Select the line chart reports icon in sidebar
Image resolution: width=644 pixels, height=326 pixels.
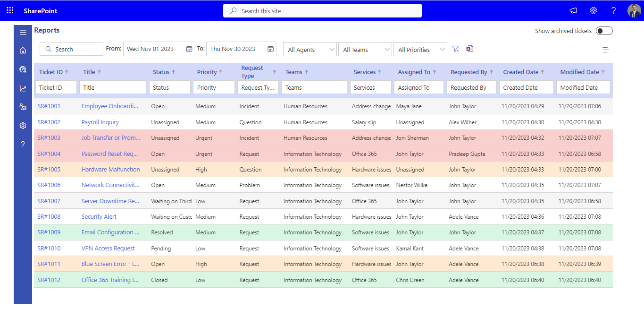click(23, 88)
